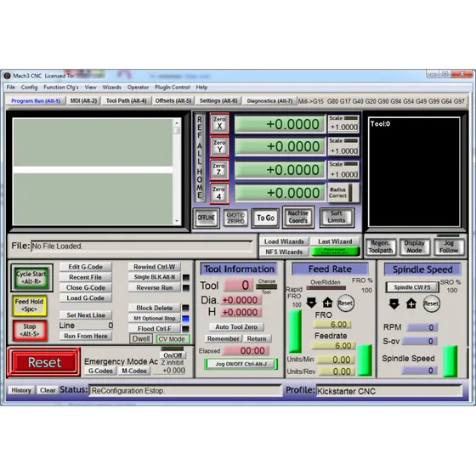Toggle the OFFLINE button

click(x=207, y=218)
